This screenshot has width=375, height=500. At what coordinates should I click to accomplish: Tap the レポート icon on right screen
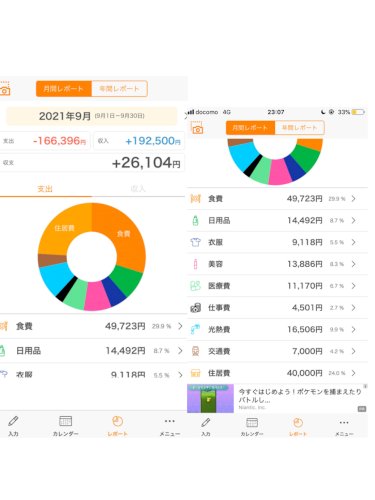pyautogui.click(x=298, y=423)
